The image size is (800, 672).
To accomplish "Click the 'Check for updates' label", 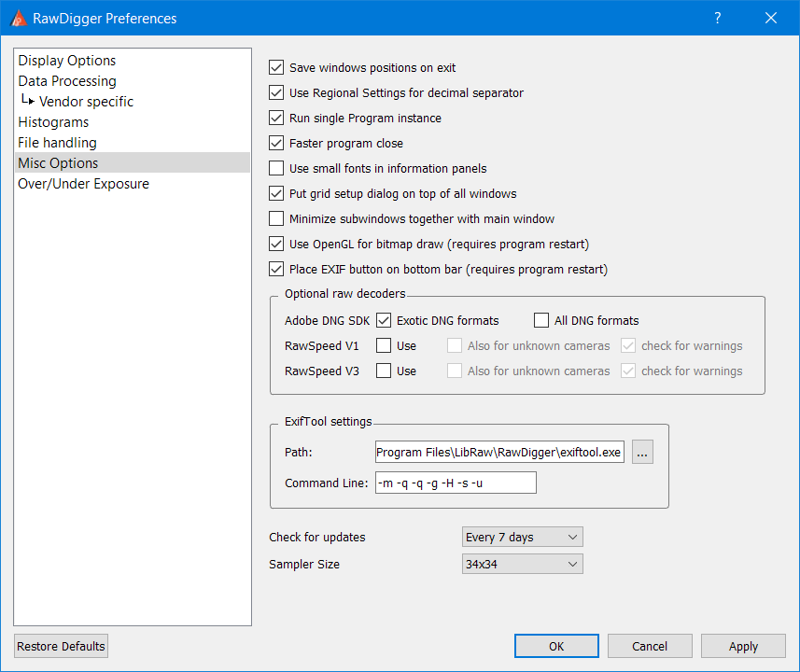I will tap(316, 537).
